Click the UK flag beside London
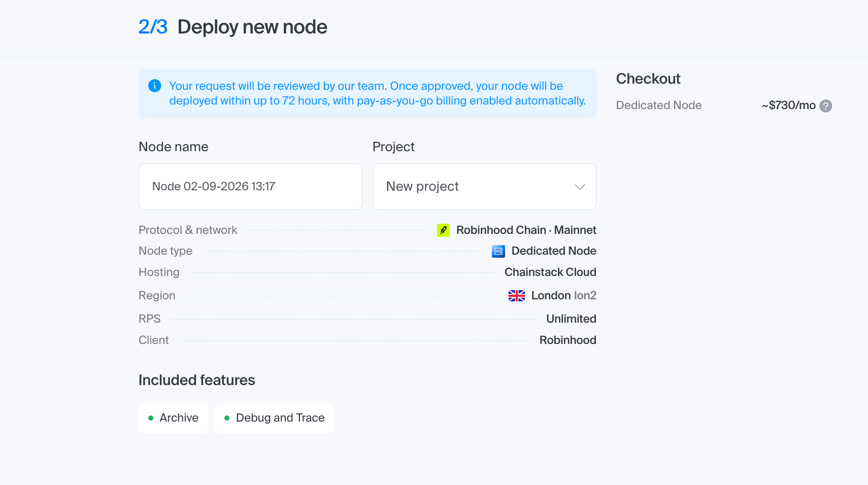 (517, 296)
